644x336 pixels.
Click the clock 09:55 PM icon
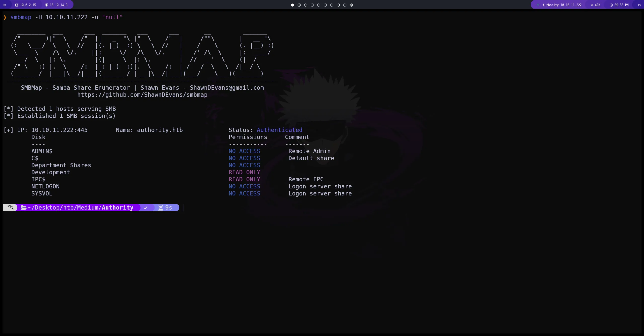(611, 5)
